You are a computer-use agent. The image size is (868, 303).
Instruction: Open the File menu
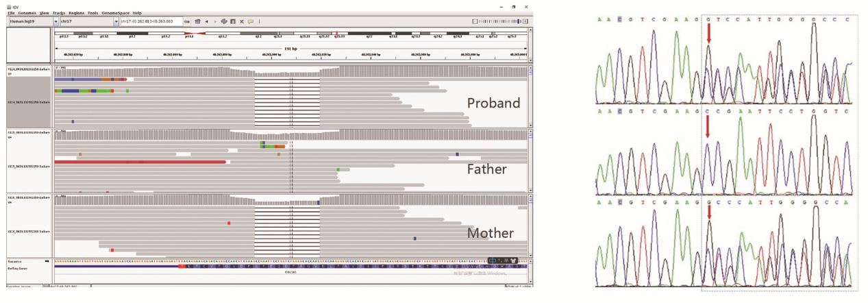[x=11, y=13]
